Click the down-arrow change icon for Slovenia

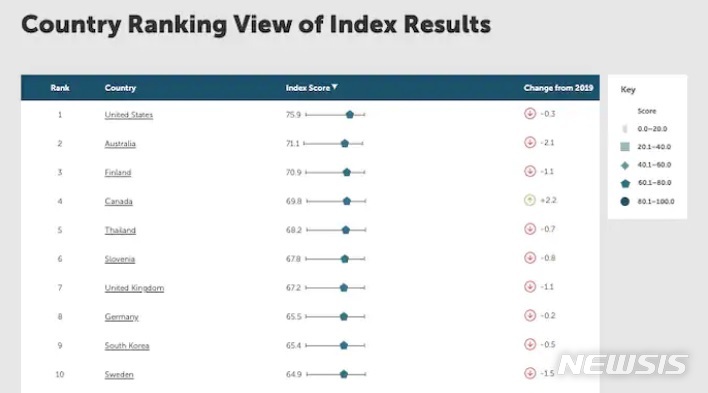[530, 257]
